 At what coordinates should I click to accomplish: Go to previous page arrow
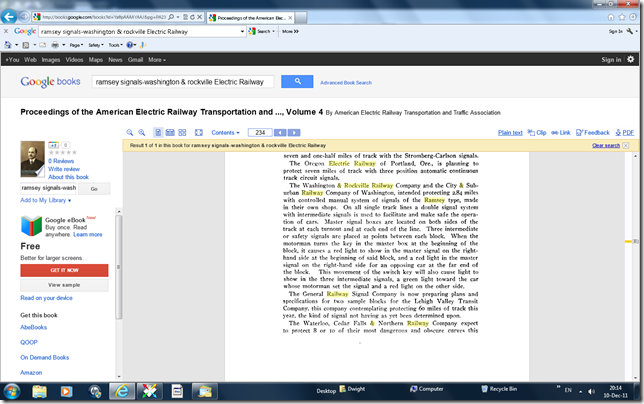tap(281, 132)
